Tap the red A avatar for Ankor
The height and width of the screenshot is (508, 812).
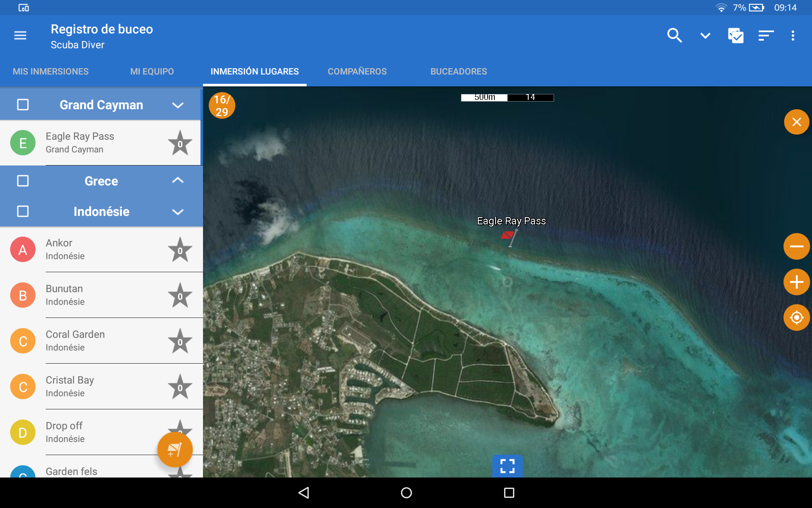[x=23, y=249]
